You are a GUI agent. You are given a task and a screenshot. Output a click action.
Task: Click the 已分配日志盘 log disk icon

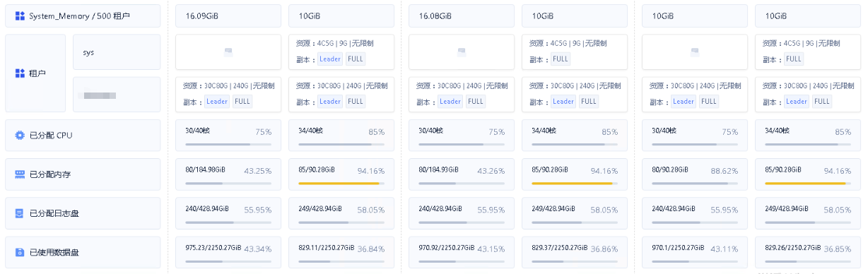click(x=20, y=213)
